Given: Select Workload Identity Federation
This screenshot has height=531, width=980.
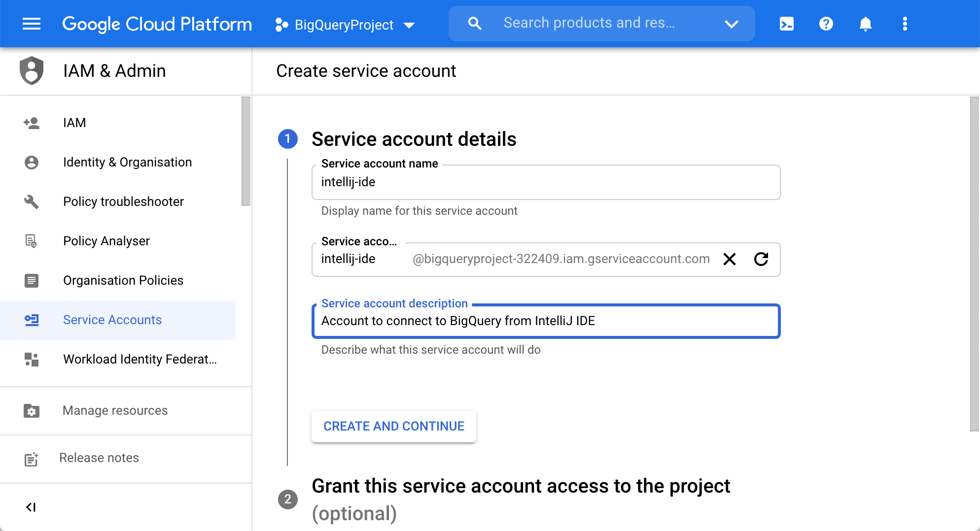Looking at the screenshot, I should coord(140,359).
